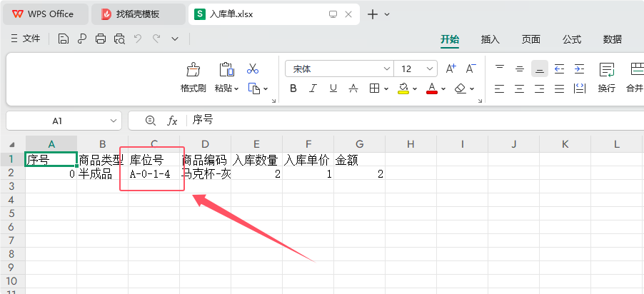Switch to the 开始 ribbon tab
Viewport: 644px width, 294px height.
coord(450,39)
